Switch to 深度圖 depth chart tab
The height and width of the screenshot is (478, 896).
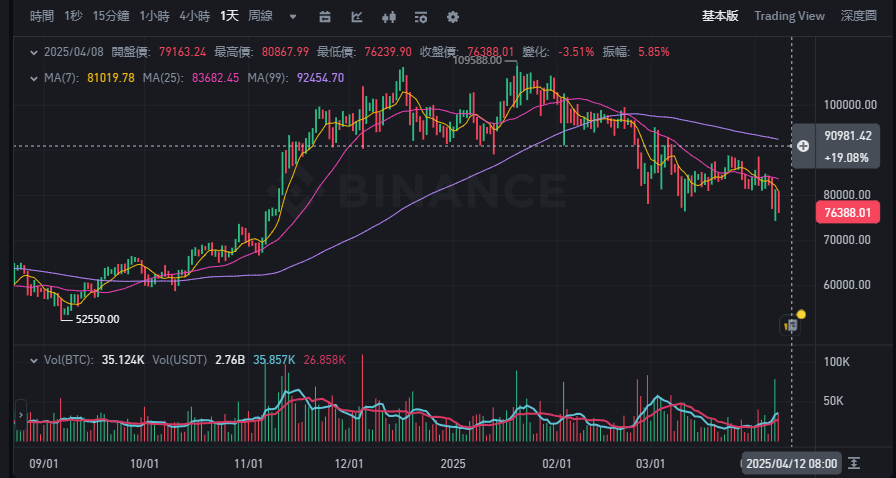pyautogui.click(x=858, y=16)
